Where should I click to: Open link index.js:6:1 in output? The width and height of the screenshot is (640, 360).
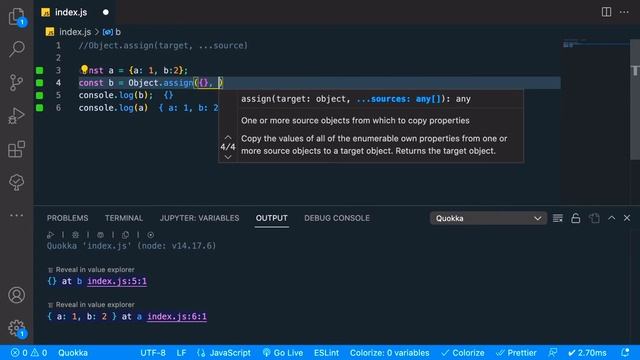point(177,316)
